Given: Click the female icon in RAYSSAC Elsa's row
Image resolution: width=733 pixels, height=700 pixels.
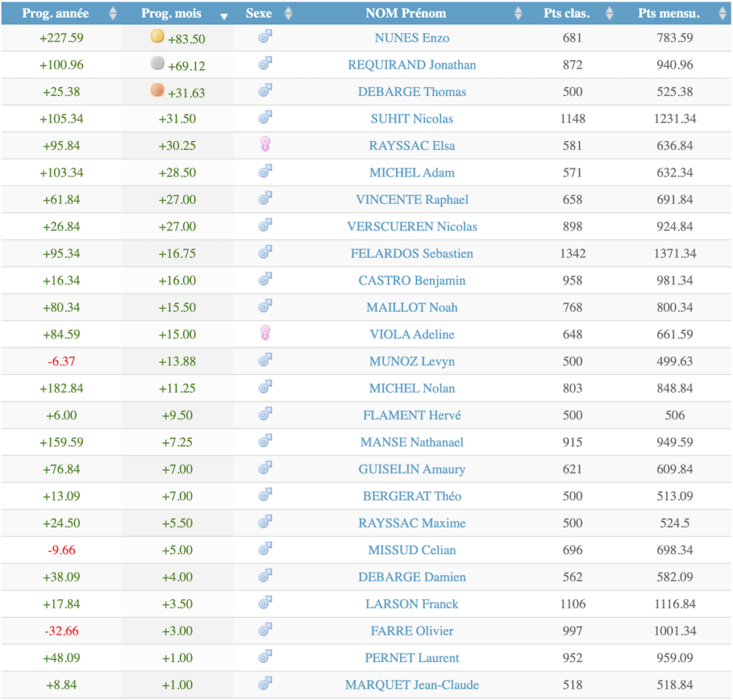Looking at the screenshot, I should [x=265, y=145].
